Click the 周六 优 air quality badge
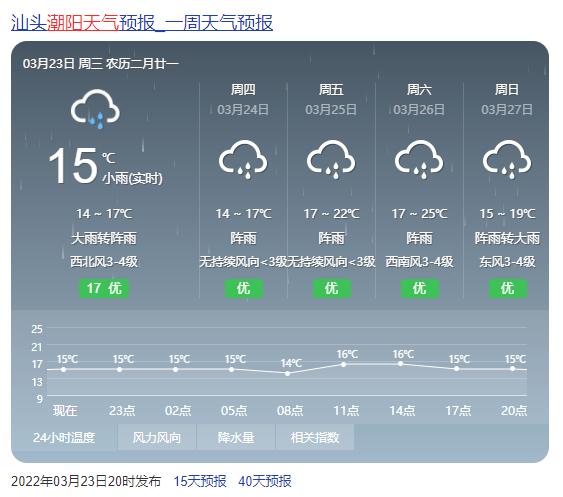Image resolution: width=563 pixels, height=497 pixels. [x=419, y=288]
